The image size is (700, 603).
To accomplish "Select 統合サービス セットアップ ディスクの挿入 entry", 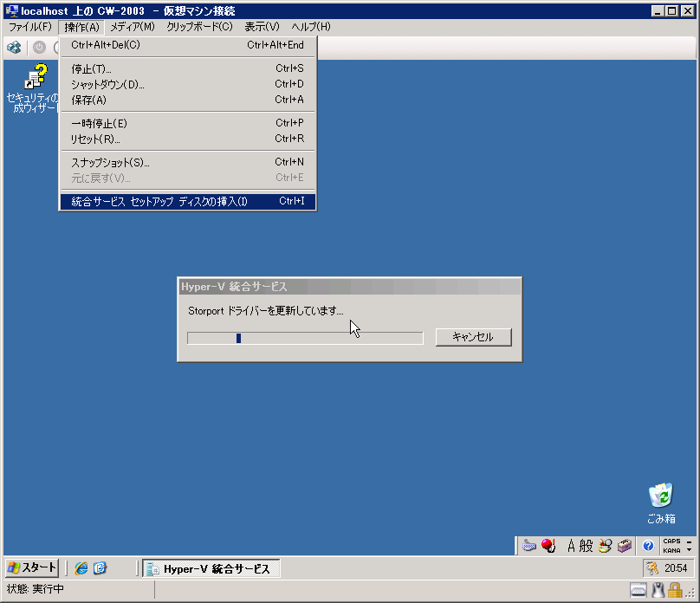I will coord(188,201).
